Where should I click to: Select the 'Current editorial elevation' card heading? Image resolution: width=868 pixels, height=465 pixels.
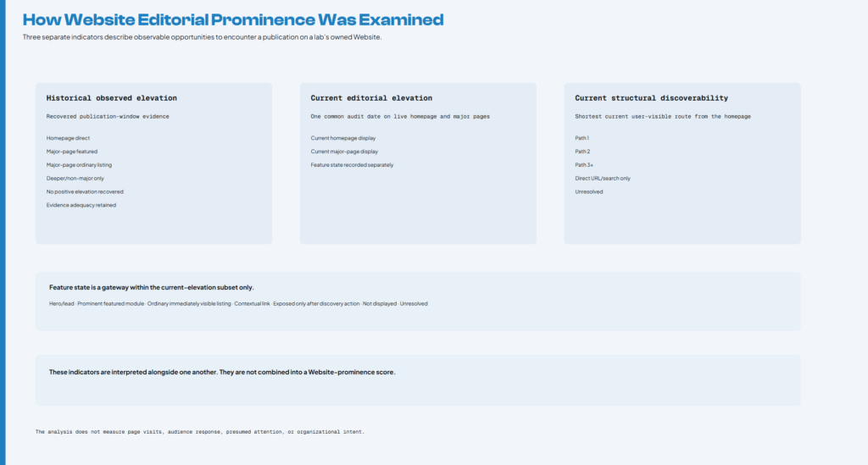pos(371,98)
